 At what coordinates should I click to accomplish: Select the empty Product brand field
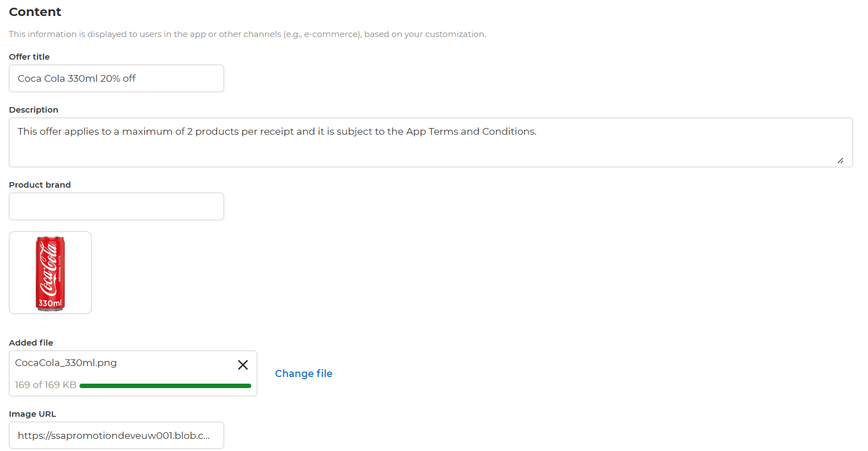pyautogui.click(x=117, y=206)
